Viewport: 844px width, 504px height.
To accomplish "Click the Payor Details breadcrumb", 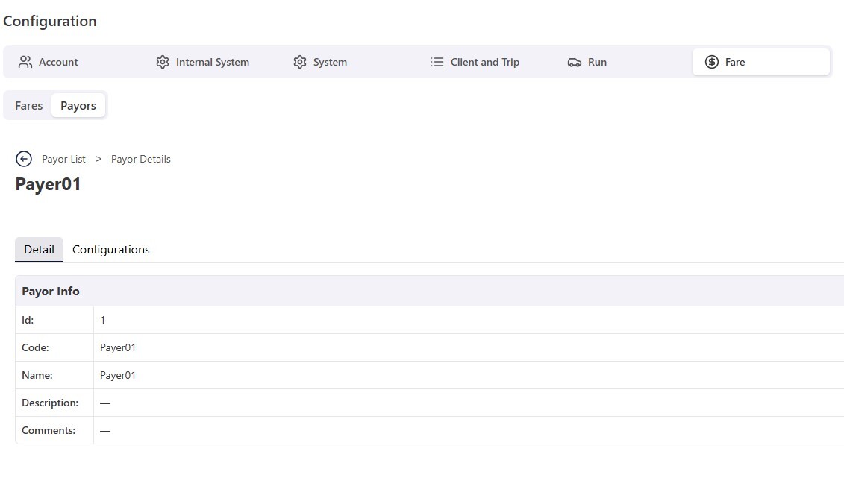I will tap(141, 159).
